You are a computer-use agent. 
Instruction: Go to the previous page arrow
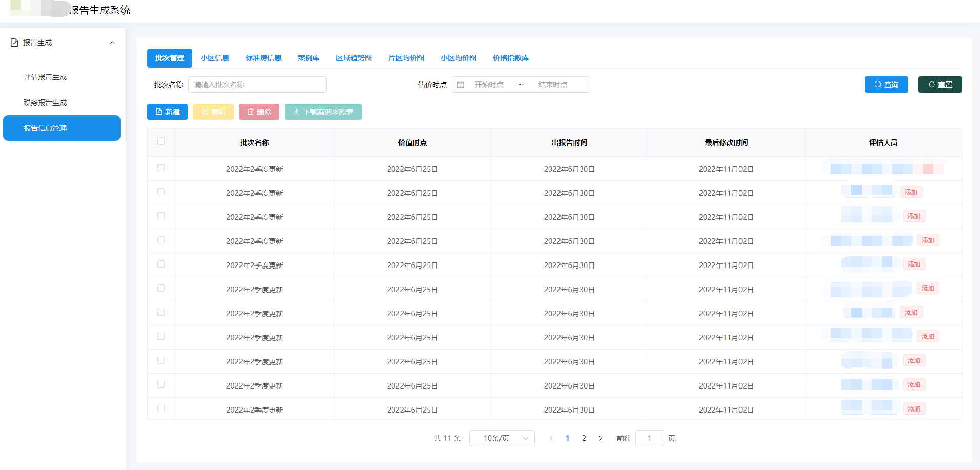[551, 438]
